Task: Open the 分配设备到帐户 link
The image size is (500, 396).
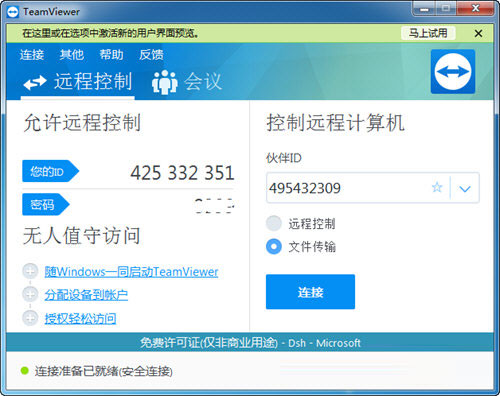Action: pos(86,295)
